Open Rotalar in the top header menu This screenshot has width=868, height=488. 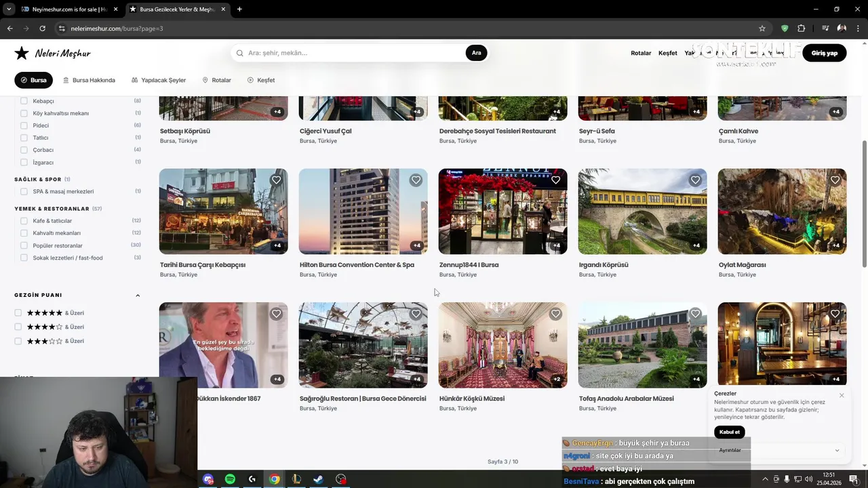click(x=641, y=53)
